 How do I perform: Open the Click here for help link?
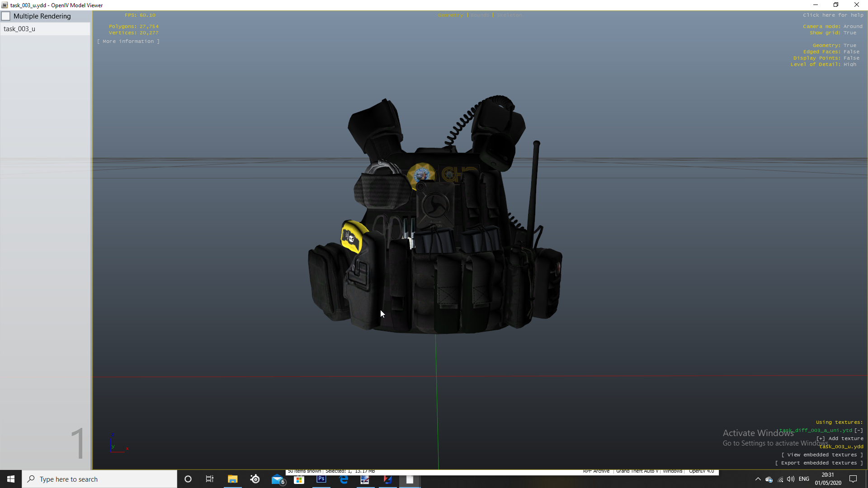833,15
